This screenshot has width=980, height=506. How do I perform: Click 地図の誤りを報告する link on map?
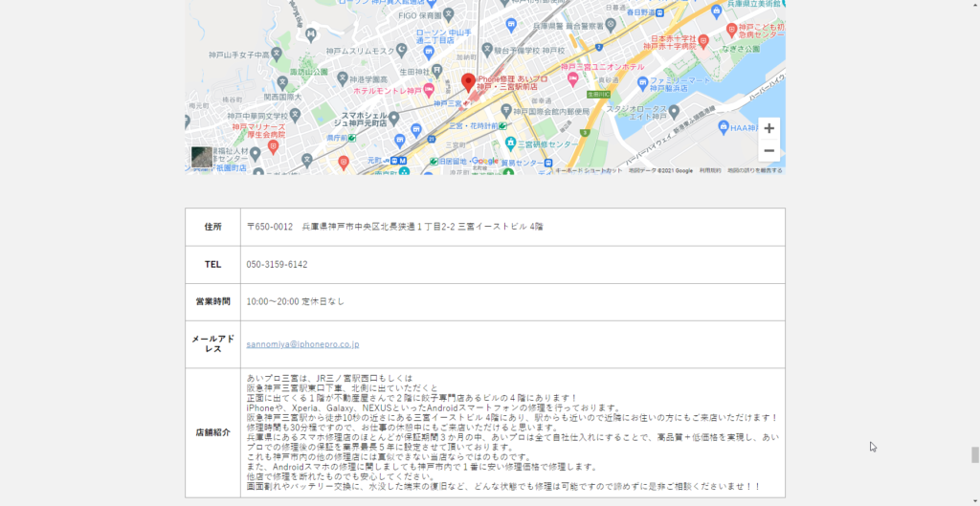tap(755, 170)
